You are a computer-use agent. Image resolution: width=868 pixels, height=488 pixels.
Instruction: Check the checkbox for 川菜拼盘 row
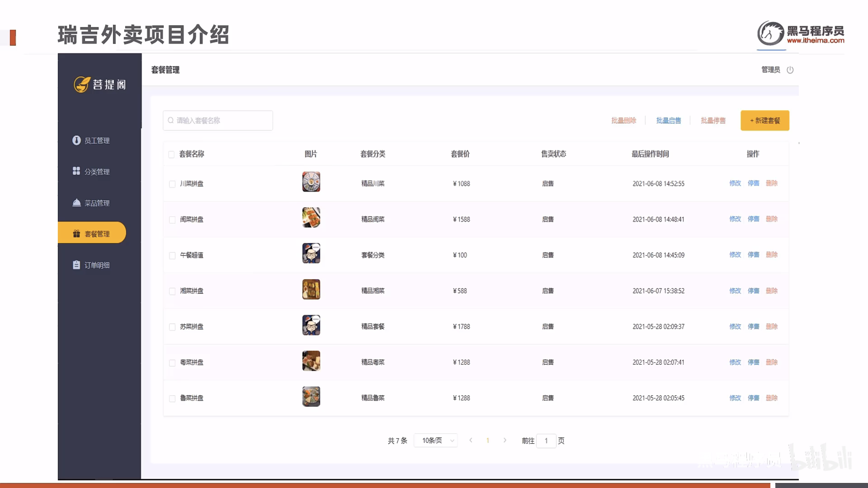click(x=172, y=184)
